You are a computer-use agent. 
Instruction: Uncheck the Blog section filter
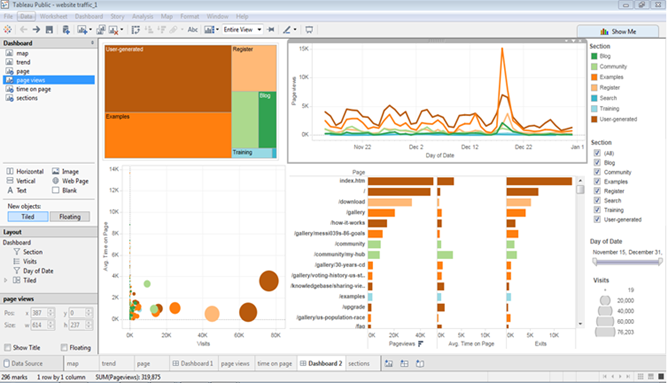coord(597,162)
